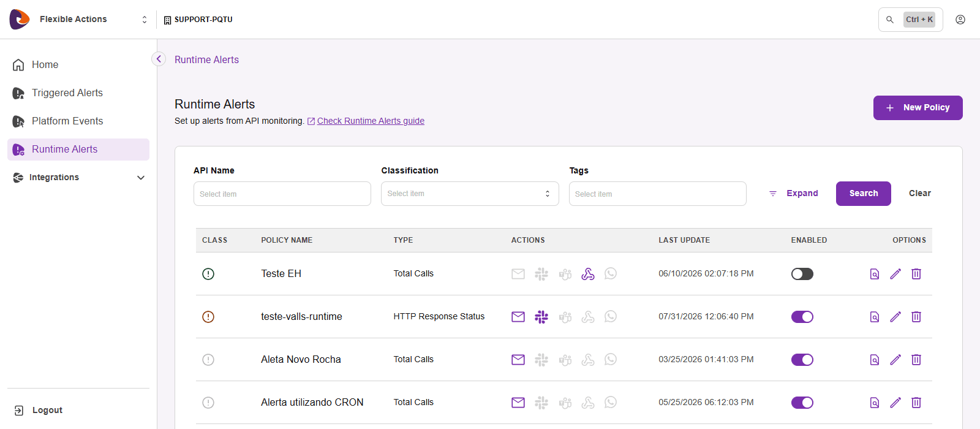Expand the Integrations menu
Viewport: 980px width, 429px height.
[78, 178]
